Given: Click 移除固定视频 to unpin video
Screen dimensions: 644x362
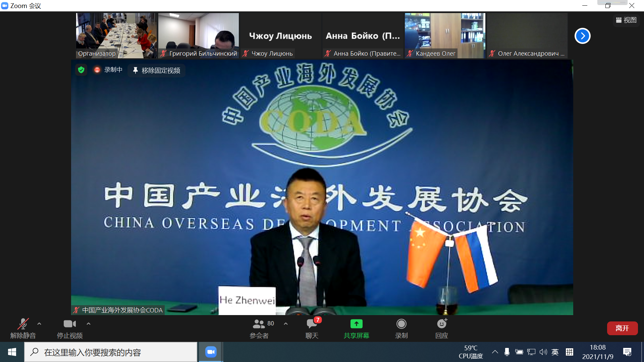Looking at the screenshot, I should tap(157, 70).
